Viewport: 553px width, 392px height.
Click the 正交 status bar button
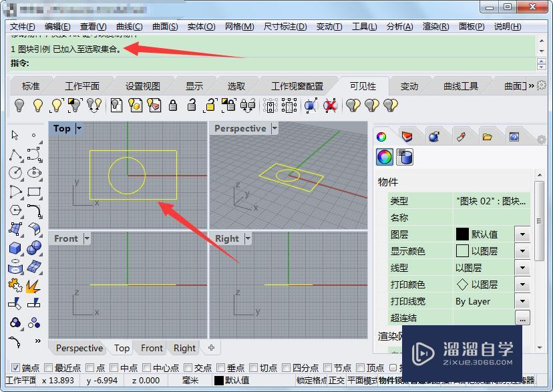(x=337, y=381)
